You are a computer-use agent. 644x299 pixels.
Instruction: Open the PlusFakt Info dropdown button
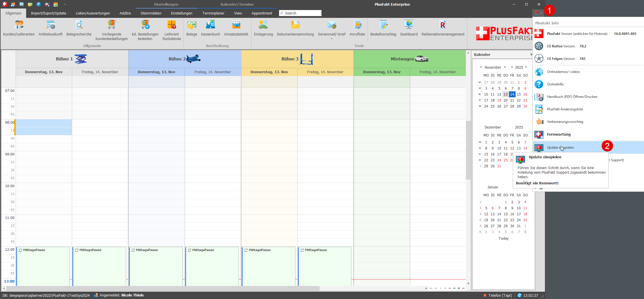point(538,13)
